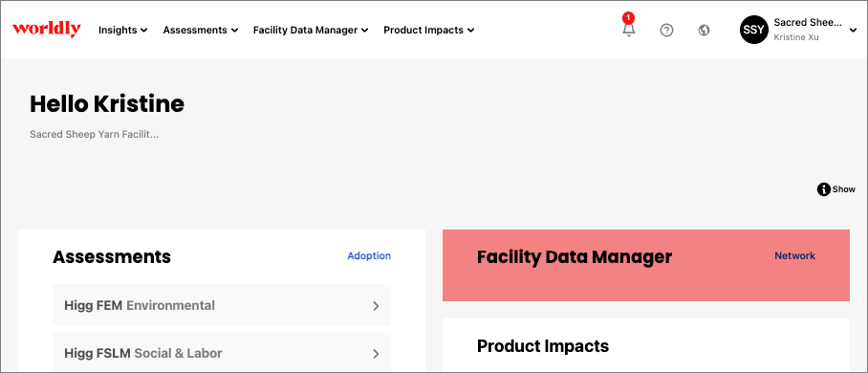Click chevron on Higg FSLM row
The width and height of the screenshot is (868, 373).
(376, 354)
